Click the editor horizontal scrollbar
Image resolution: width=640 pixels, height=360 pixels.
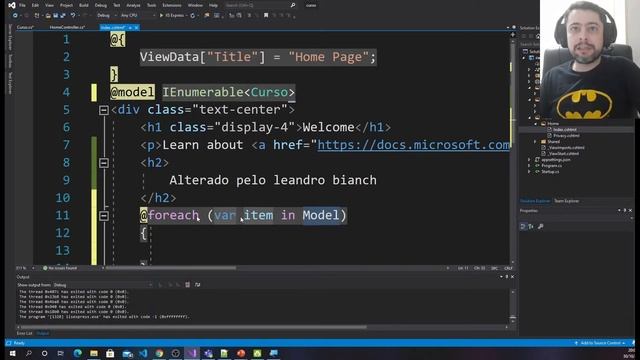(171, 268)
